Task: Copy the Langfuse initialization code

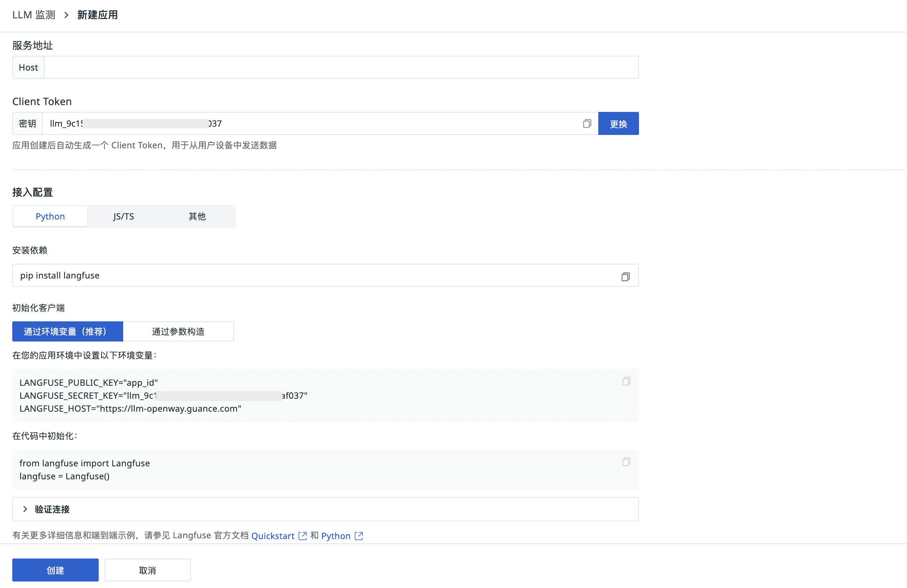Action: tap(626, 462)
